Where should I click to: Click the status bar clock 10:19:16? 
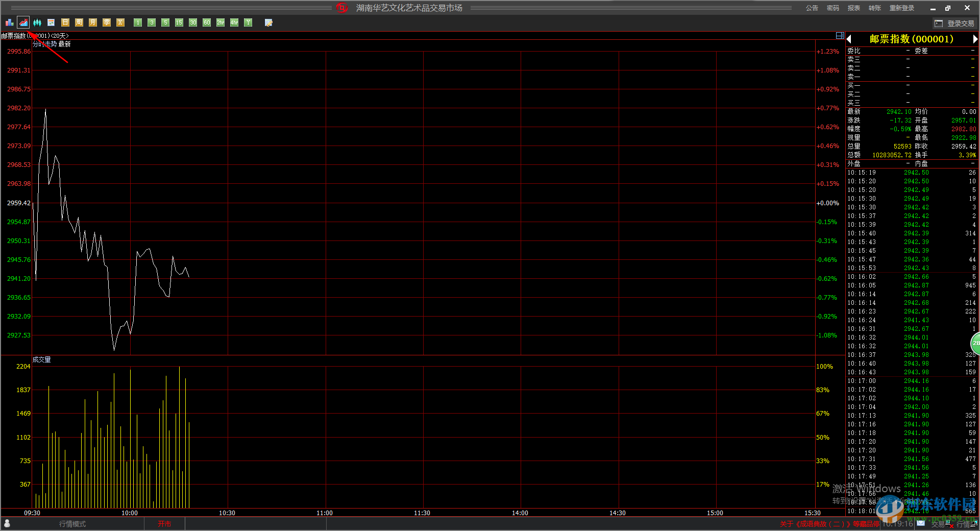[x=898, y=524]
